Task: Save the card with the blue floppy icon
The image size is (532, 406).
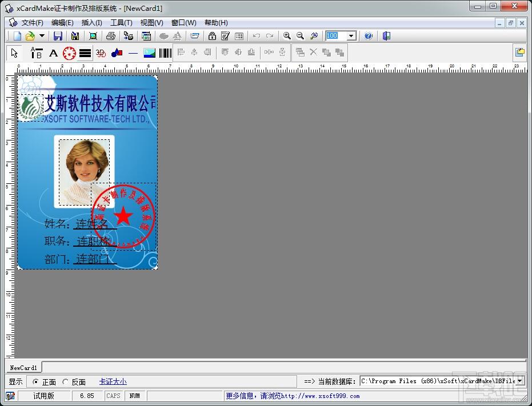Action: pyautogui.click(x=58, y=36)
